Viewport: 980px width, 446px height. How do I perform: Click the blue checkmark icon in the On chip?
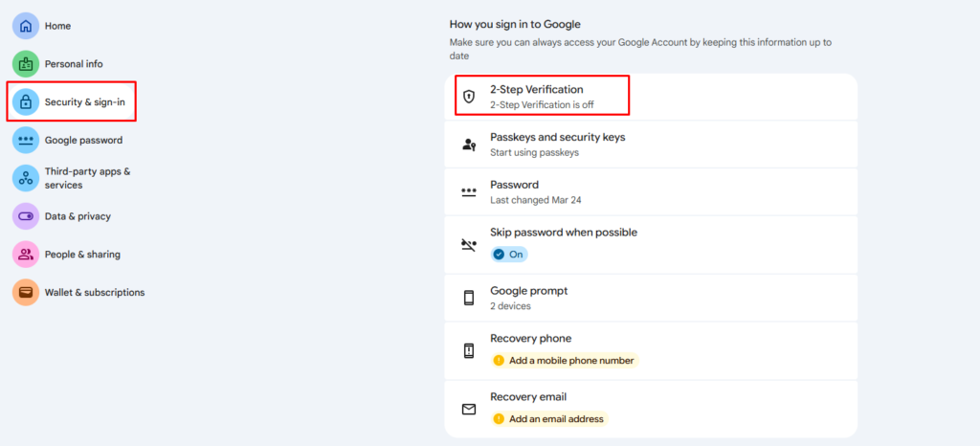tap(498, 255)
